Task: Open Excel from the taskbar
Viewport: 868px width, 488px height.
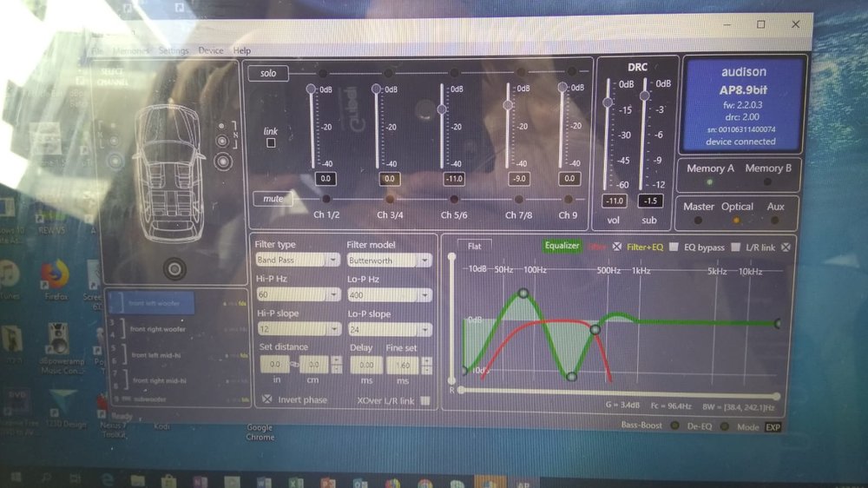Action: 296,483
